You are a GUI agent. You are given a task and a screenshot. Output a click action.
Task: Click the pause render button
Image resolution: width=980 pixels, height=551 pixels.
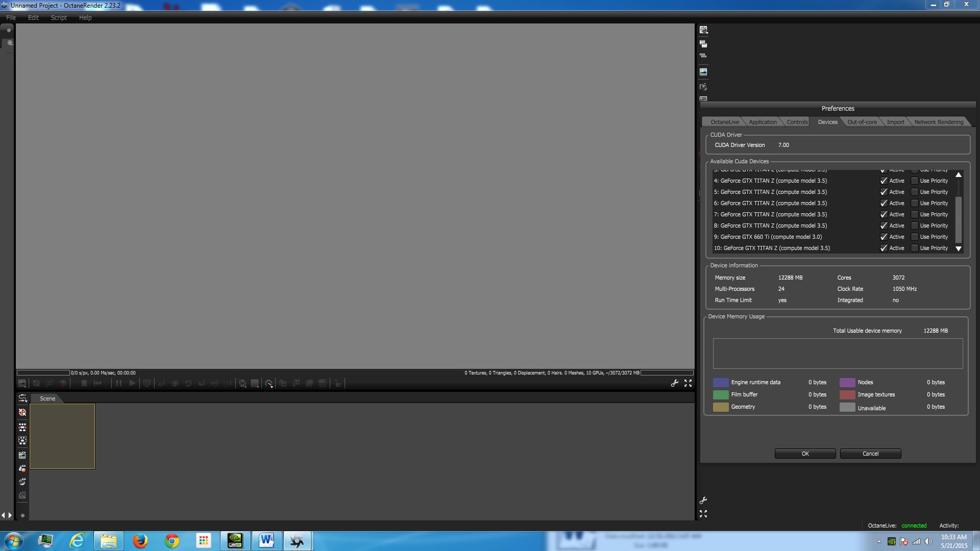[x=118, y=383]
